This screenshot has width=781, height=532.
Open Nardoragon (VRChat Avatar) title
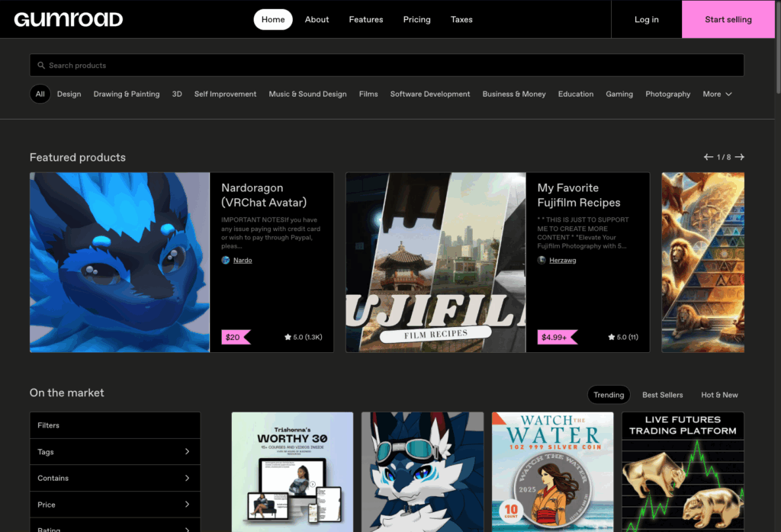pos(264,195)
